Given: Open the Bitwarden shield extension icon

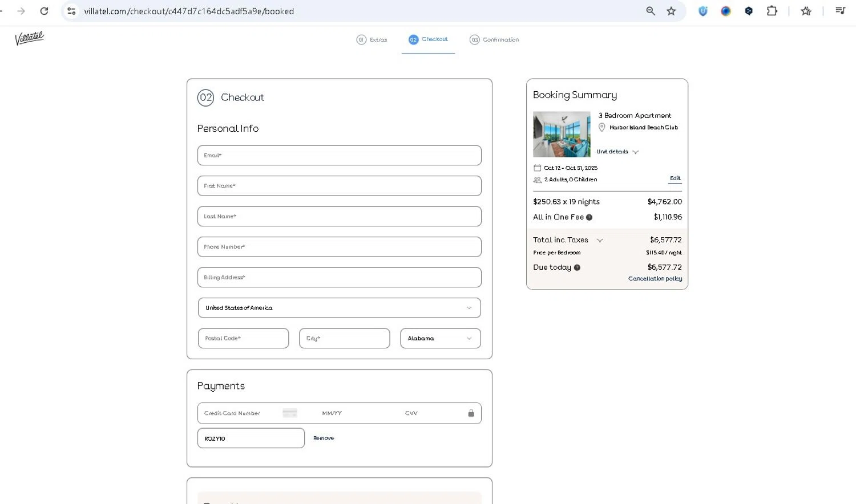Looking at the screenshot, I should [x=703, y=11].
